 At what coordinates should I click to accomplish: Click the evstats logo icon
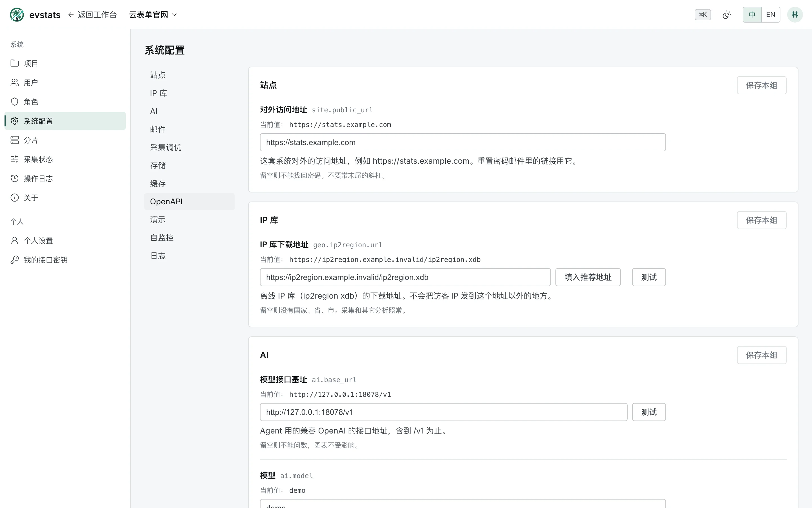[17, 14]
